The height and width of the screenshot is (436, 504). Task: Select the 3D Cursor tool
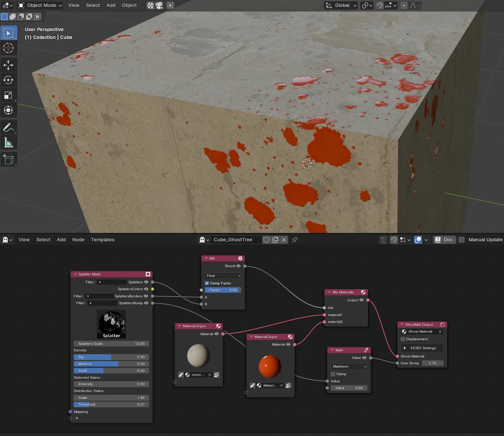[x=8, y=48]
